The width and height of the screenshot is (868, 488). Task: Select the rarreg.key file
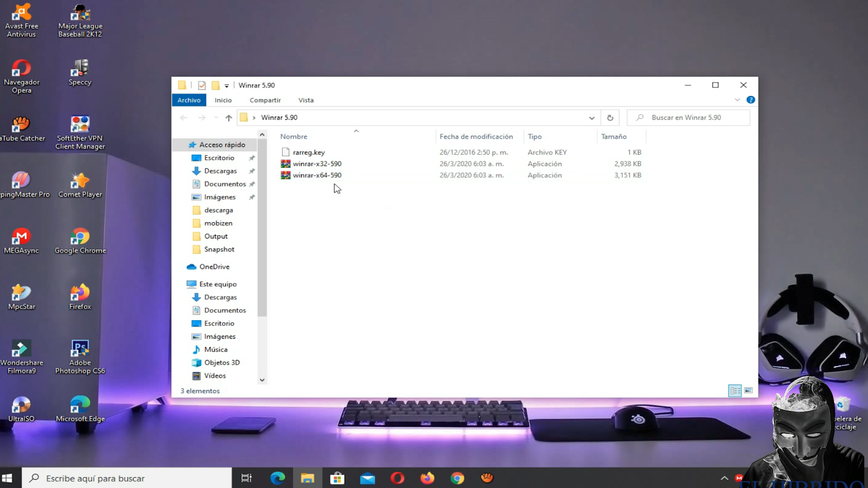(309, 152)
